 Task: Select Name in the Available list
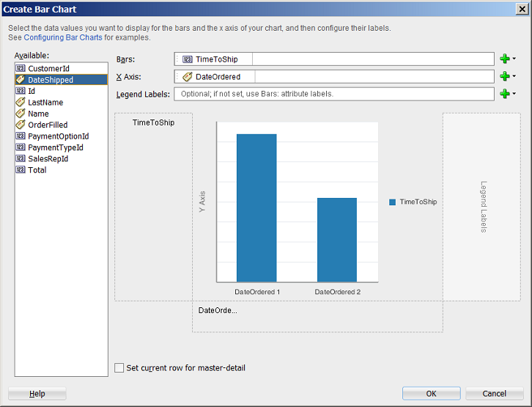click(x=61, y=114)
